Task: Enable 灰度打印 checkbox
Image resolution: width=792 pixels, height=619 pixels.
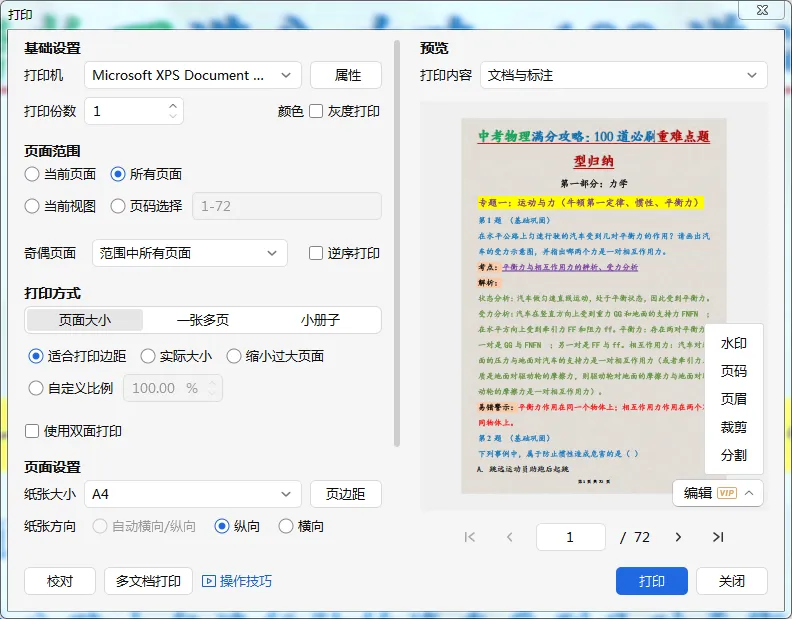Action: pos(316,111)
